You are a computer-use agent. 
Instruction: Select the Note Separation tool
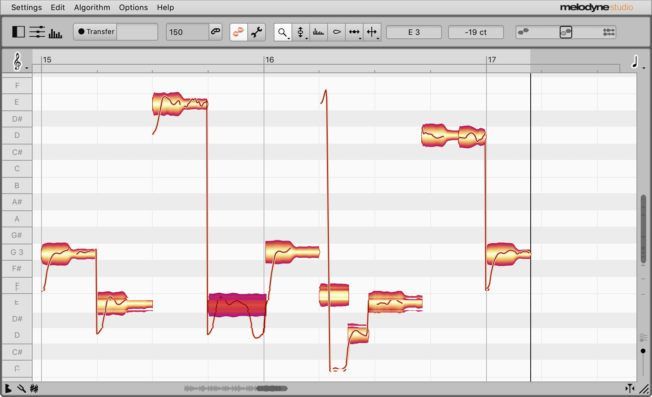click(x=372, y=32)
